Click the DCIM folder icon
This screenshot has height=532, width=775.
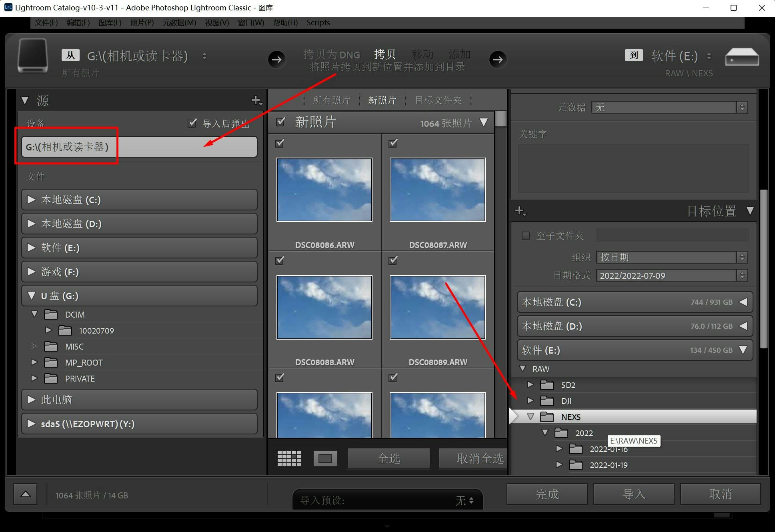[51, 314]
